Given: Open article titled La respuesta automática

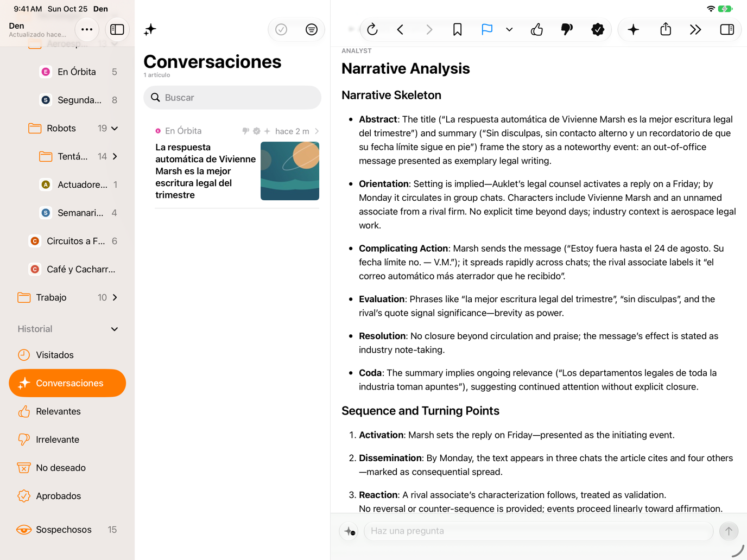Looking at the screenshot, I should click(205, 171).
